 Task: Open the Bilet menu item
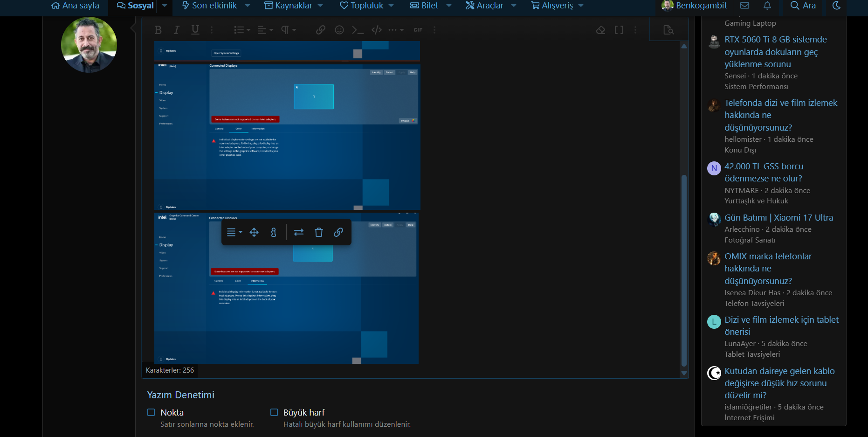(424, 6)
